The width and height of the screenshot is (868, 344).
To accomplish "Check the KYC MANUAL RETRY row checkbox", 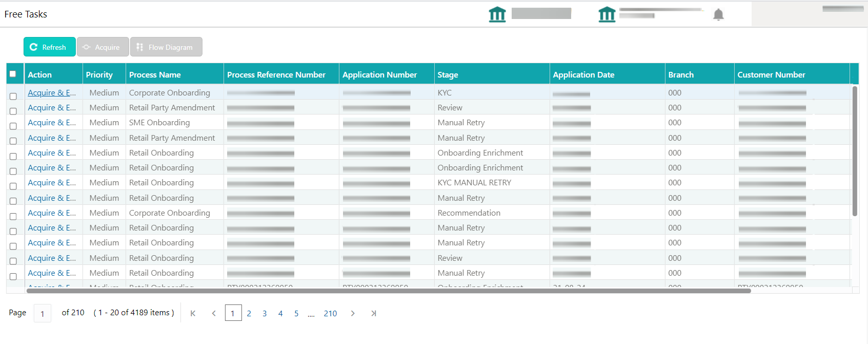I will tap(13, 186).
